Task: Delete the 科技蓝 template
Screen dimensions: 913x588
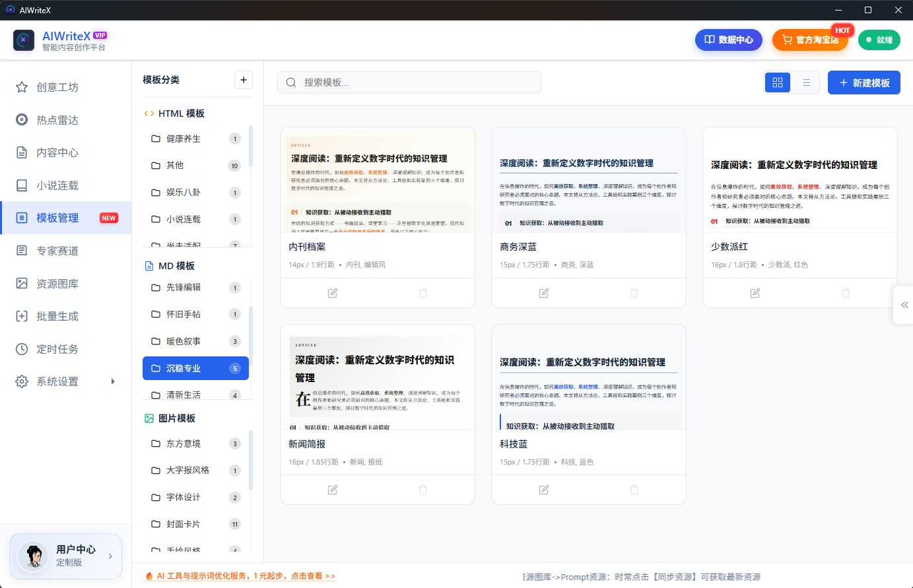Action: tap(634, 490)
